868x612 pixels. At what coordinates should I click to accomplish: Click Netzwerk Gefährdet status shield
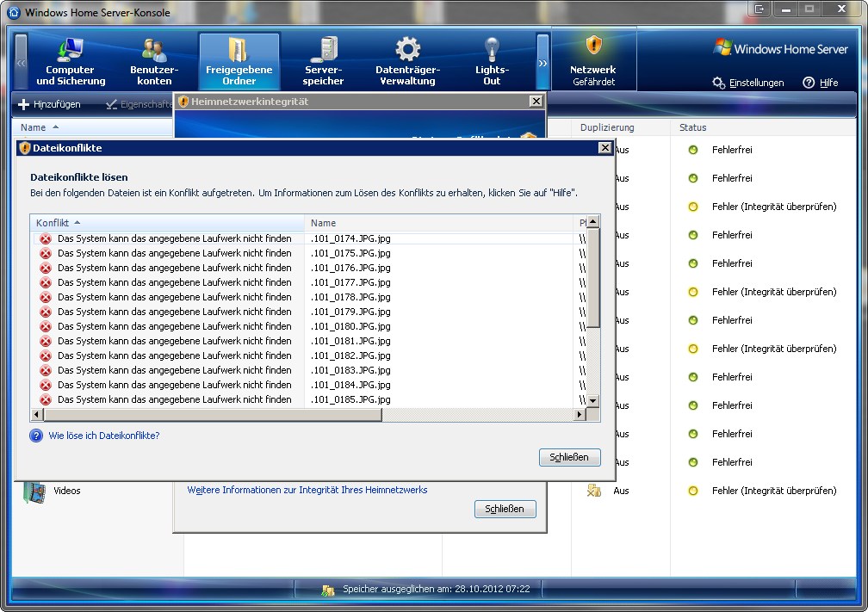pyautogui.click(x=593, y=46)
